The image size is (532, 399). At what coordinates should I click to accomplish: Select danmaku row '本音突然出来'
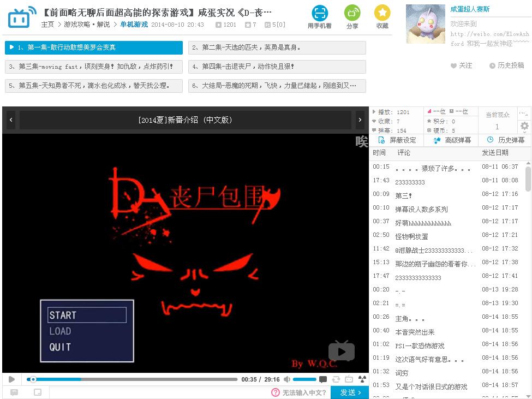[447, 331]
